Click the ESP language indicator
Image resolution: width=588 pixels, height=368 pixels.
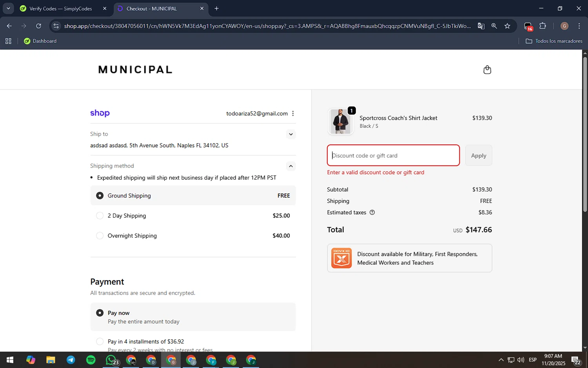pyautogui.click(x=533, y=360)
